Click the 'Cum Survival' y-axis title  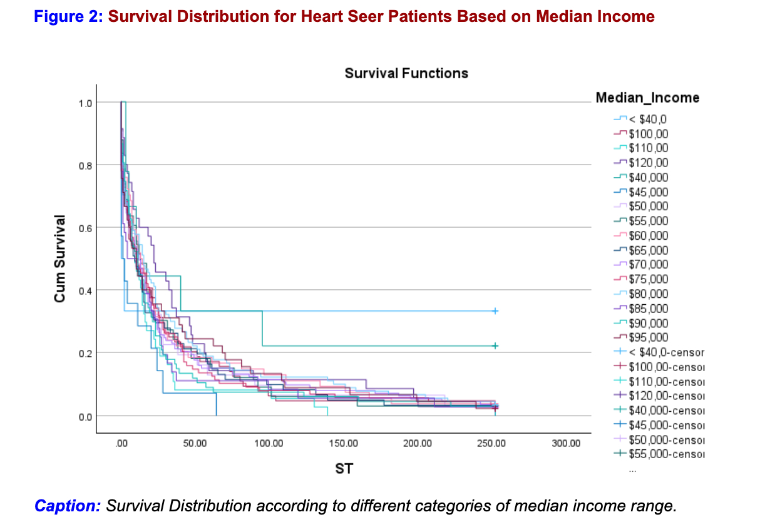(60, 258)
